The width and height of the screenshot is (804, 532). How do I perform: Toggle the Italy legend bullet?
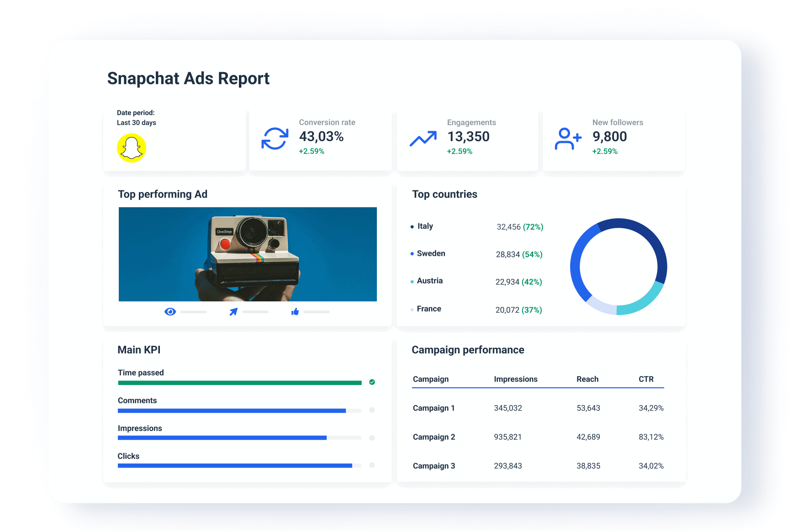tap(412, 226)
